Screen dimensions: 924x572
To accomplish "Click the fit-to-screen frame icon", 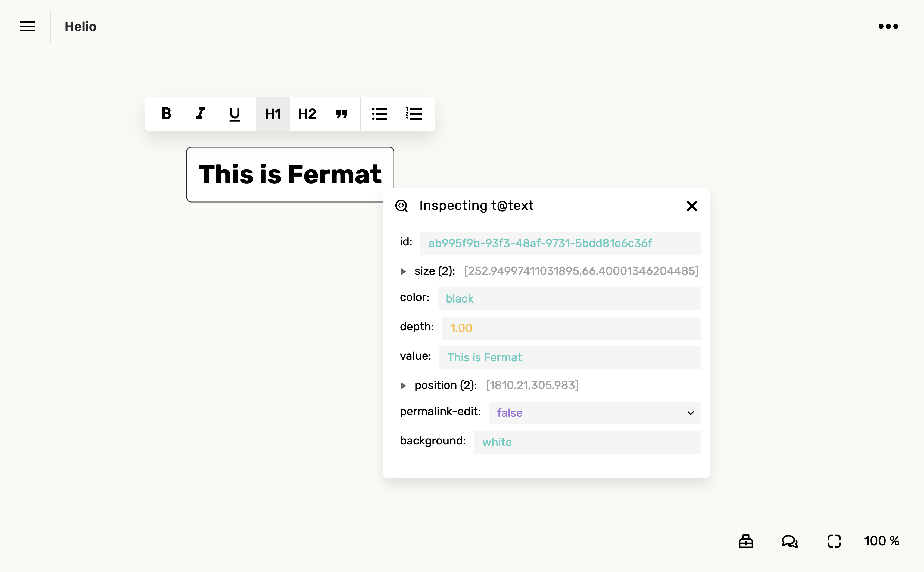I will point(834,541).
